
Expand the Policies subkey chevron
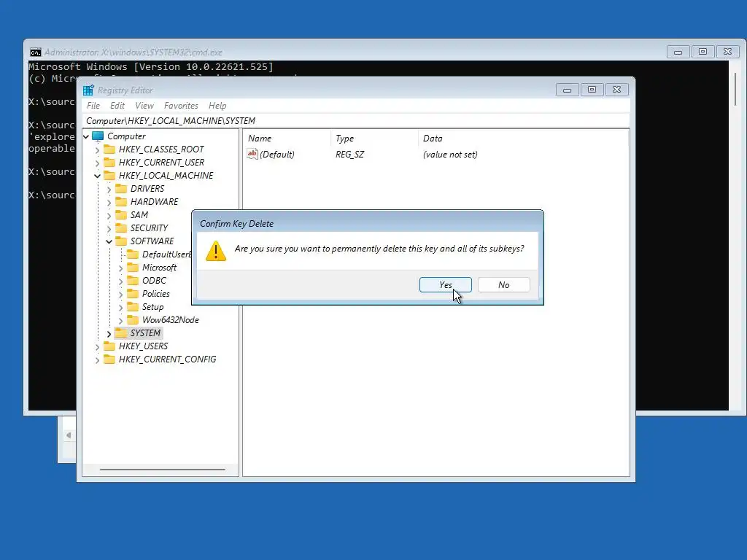coord(120,295)
